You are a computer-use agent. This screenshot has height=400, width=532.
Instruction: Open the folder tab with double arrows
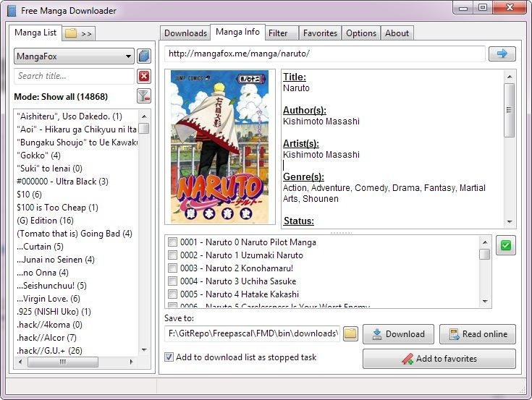(78, 33)
